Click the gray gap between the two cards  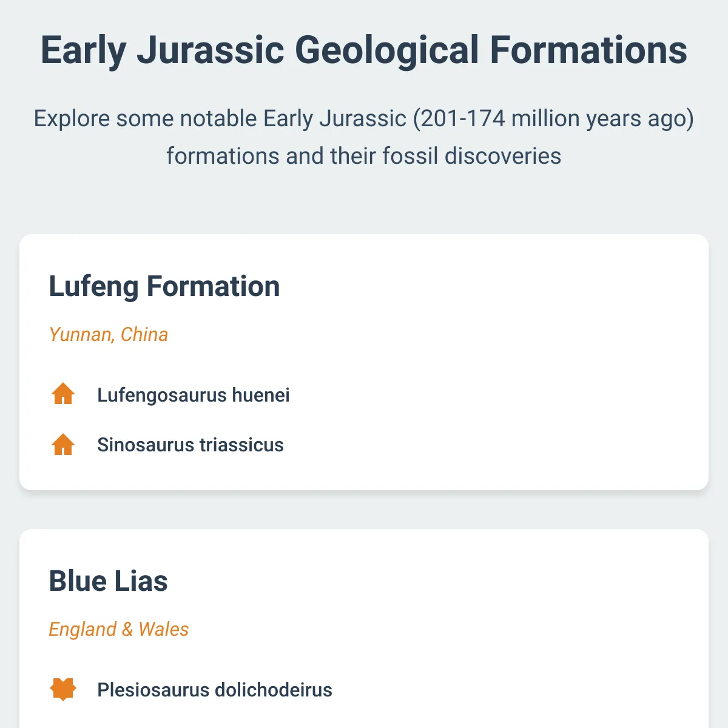tap(364, 510)
